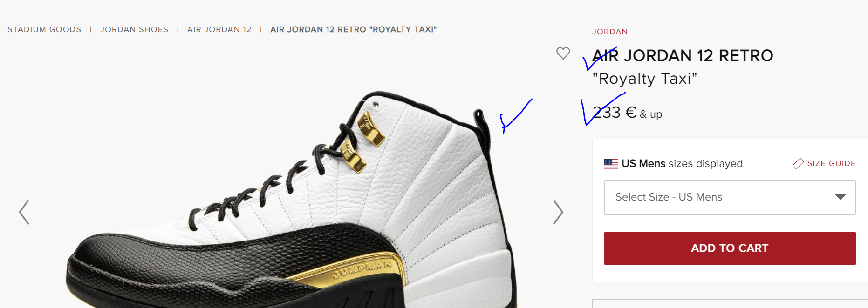The image size is (868, 308).
Task: Click the 233 € price text
Action: click(614, 113)
